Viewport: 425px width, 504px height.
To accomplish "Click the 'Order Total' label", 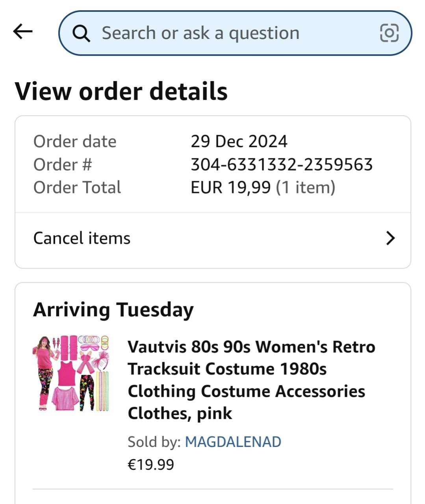I will click(x=77, y=187).
